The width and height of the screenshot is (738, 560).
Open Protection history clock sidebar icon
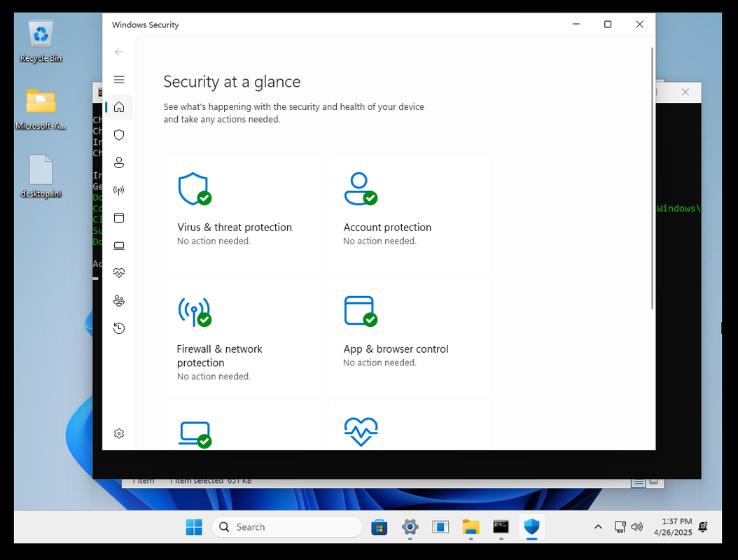tap(119, 328)
